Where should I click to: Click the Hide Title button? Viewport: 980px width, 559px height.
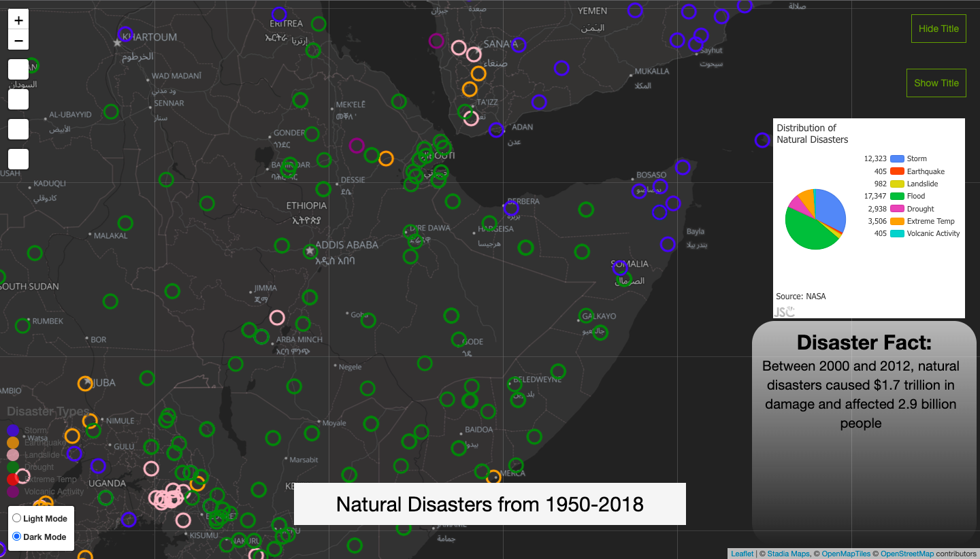point(938,28)
